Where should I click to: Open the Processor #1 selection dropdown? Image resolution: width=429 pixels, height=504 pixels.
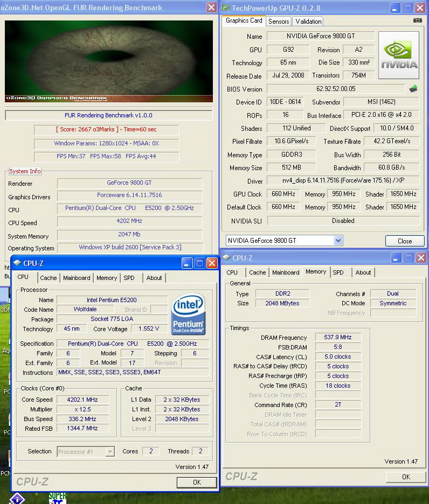pyautogui.click(x=110, y=452)
